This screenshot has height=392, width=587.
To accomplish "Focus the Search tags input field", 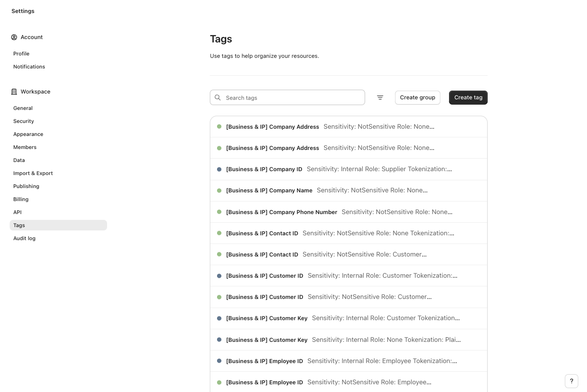I will click(292, 97).
